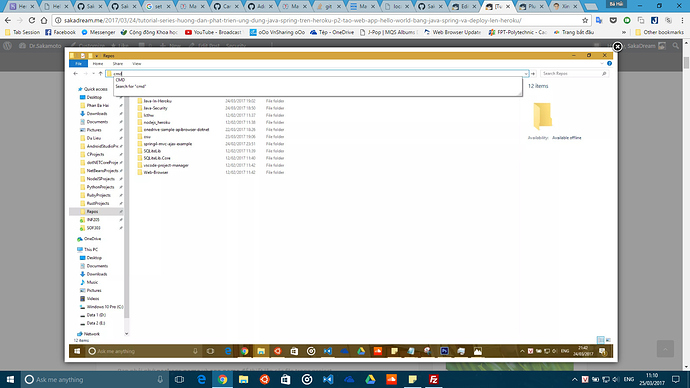Bookmark this page with the star icon
This screenshot has width=690, height=388.
click(585, 20)
